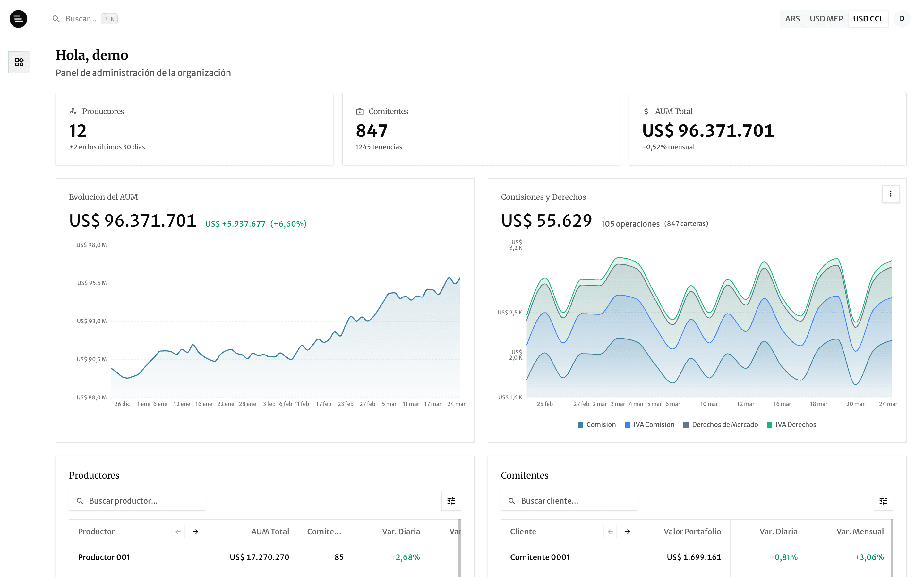Focus the Buscar productor search field
The width and height of the screenshot is (924, 577).
141,501
